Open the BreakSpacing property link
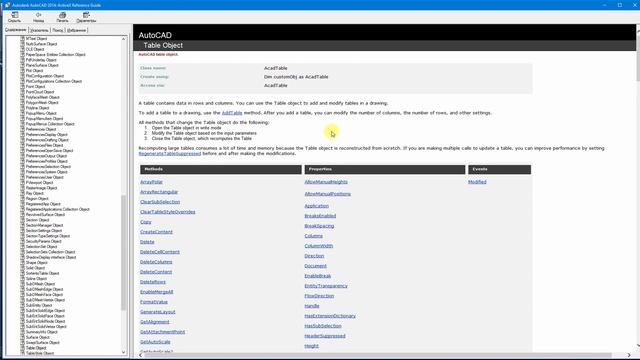Viewport: 640px width, 360px height. (319, 226)
